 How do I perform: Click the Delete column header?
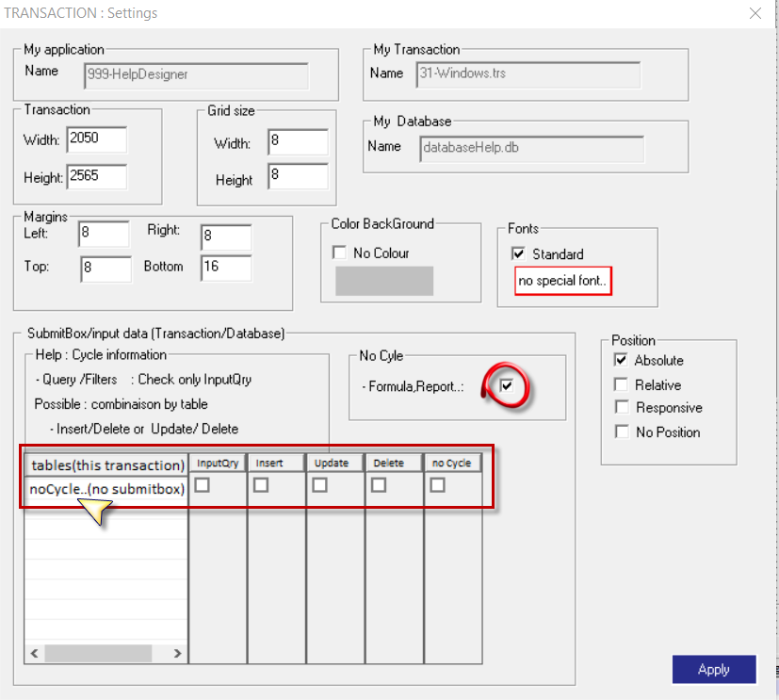394,463
